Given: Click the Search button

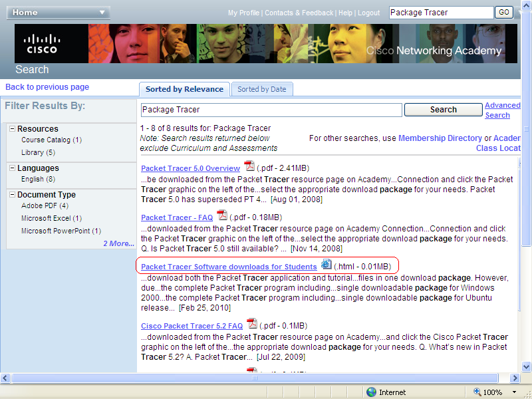Looking at the screenshot, I should tap(444, 110).
